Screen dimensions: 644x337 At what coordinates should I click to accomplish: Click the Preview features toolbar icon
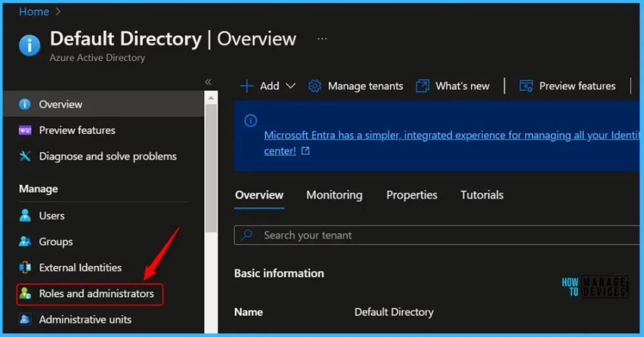click(x=526, y=86)
